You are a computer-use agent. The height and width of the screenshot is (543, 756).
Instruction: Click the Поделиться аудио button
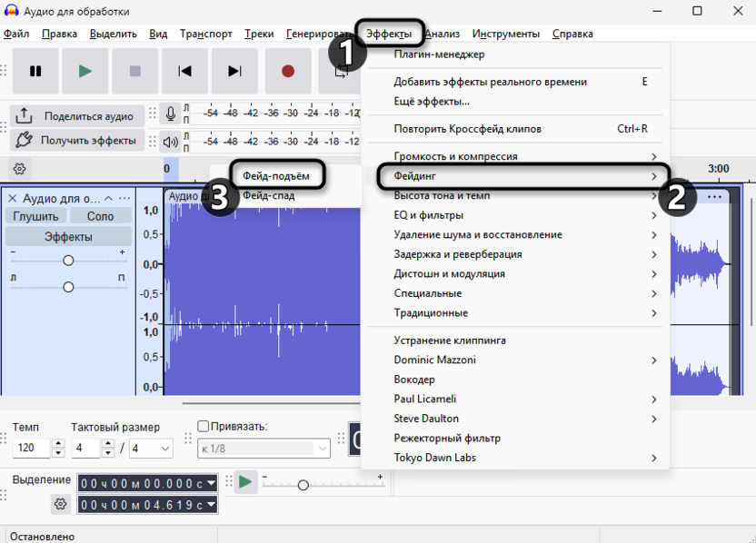[77, 116]
